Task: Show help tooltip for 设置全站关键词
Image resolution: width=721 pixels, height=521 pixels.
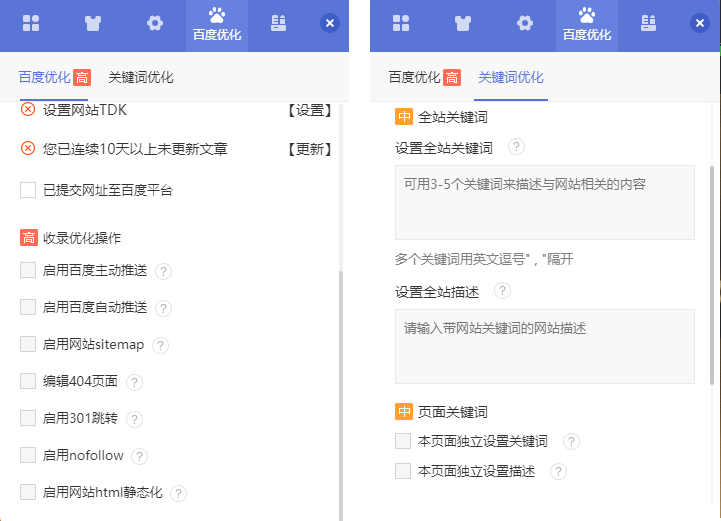Action: point(516,147)
